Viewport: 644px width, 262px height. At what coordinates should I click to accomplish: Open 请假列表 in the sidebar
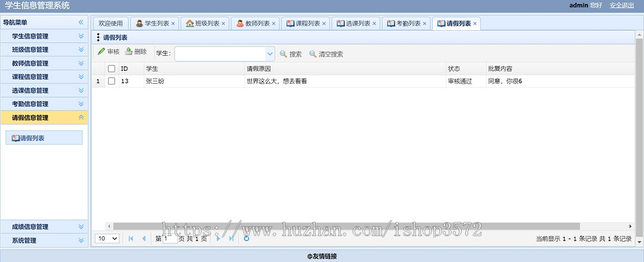pyautogui.click(x=44, y=138)
